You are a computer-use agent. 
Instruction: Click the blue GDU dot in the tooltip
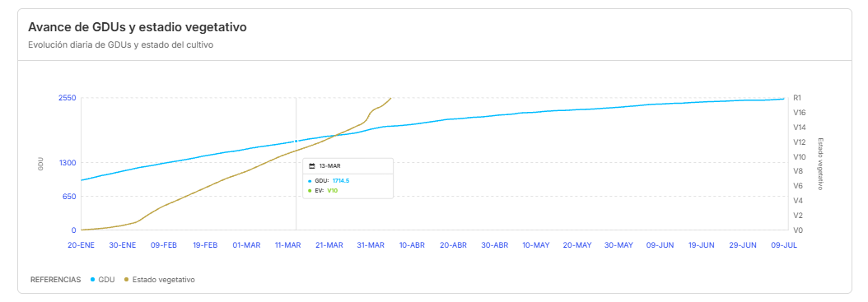310,181
